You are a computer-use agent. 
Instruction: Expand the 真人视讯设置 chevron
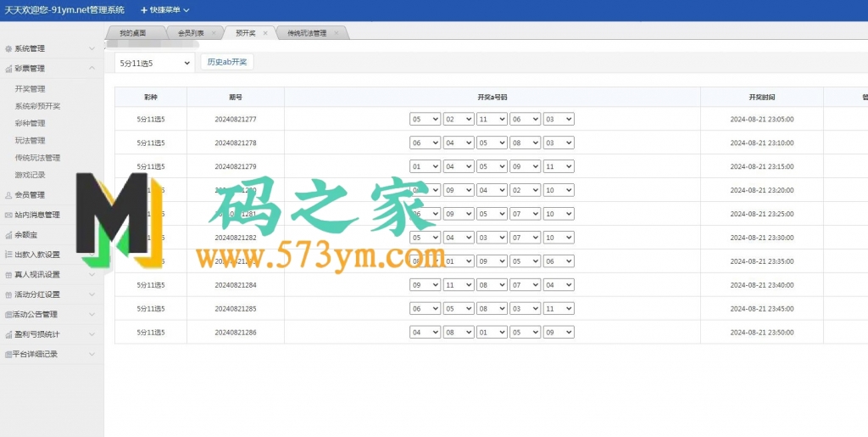coord(92,275)
